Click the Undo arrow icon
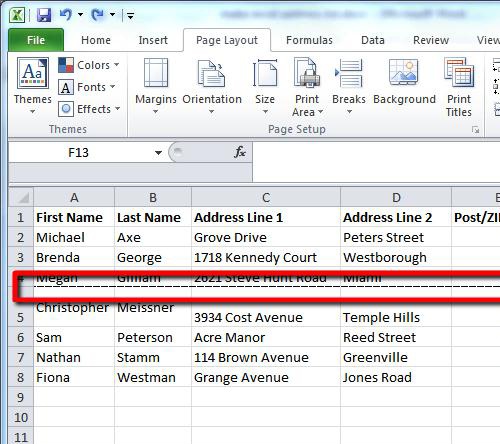Image resolution: width=500 pixels, height=444 pixels. tap(66, 15)
